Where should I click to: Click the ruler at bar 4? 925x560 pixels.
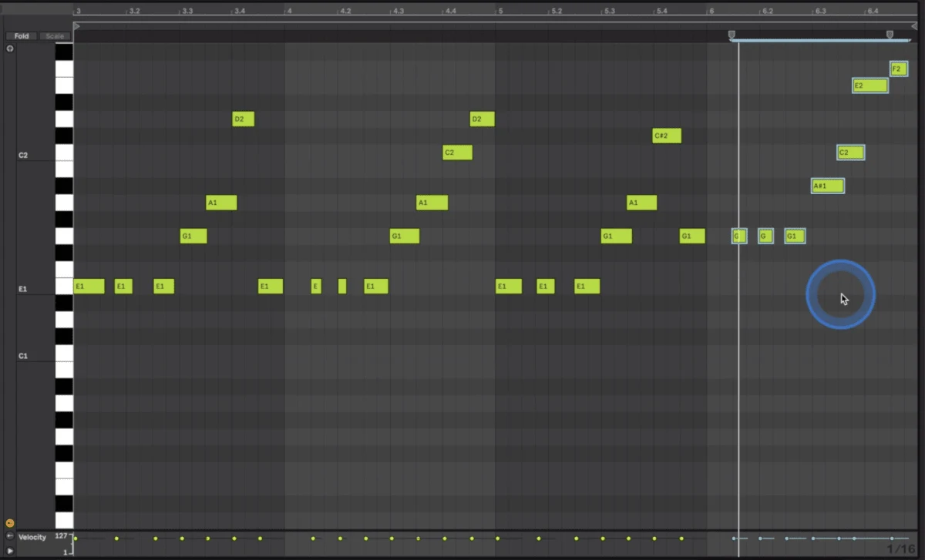click(289, 11)
